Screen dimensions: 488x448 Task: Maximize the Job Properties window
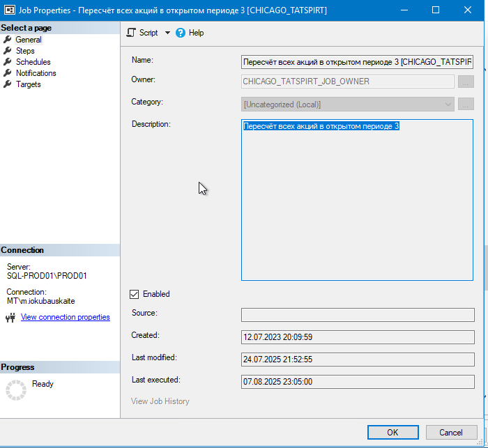coord(436,10)
